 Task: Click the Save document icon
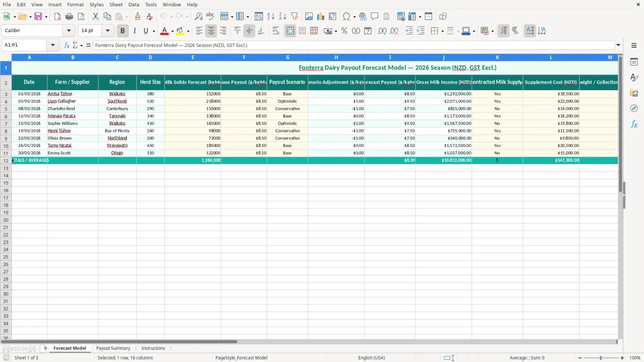pos(38,17)
